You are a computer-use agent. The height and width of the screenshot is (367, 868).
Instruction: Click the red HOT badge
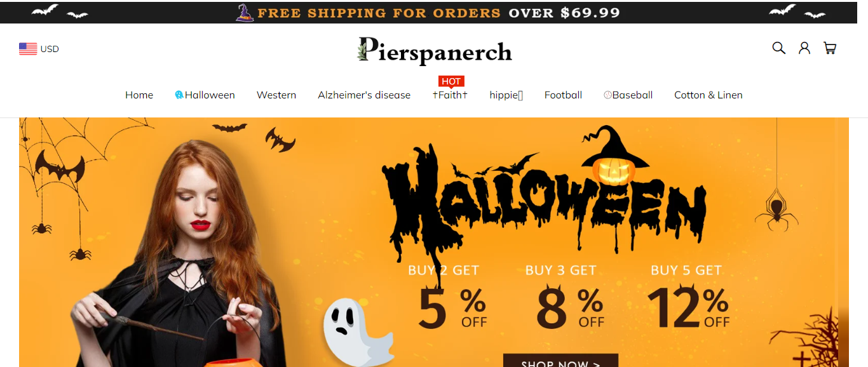point(451,81)
